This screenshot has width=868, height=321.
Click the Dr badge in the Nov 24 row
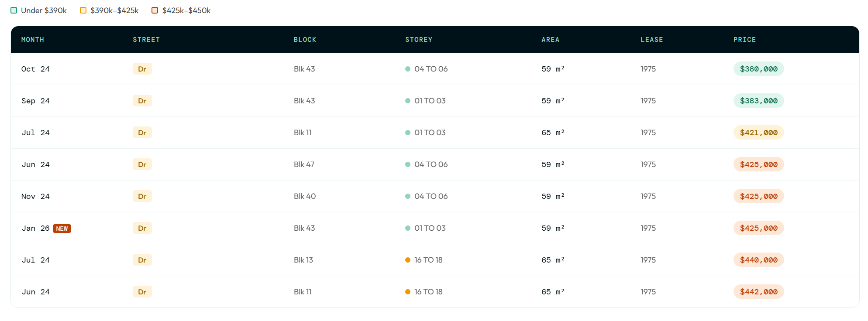142,196
